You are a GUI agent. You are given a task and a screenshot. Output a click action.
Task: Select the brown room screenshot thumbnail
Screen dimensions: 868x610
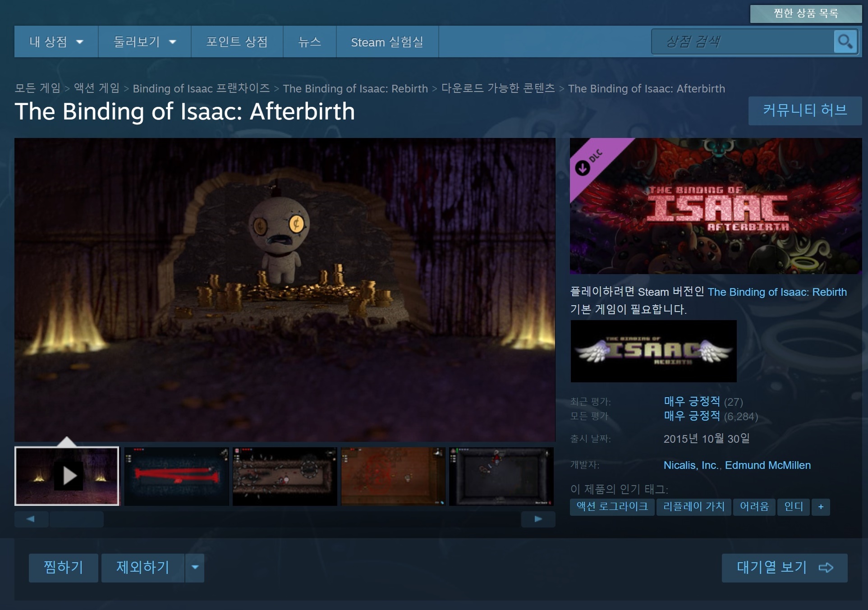pos(393,476)
